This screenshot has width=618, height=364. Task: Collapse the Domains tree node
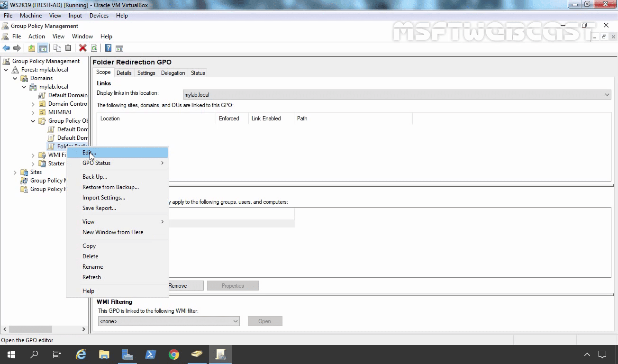tap(15, 78)
